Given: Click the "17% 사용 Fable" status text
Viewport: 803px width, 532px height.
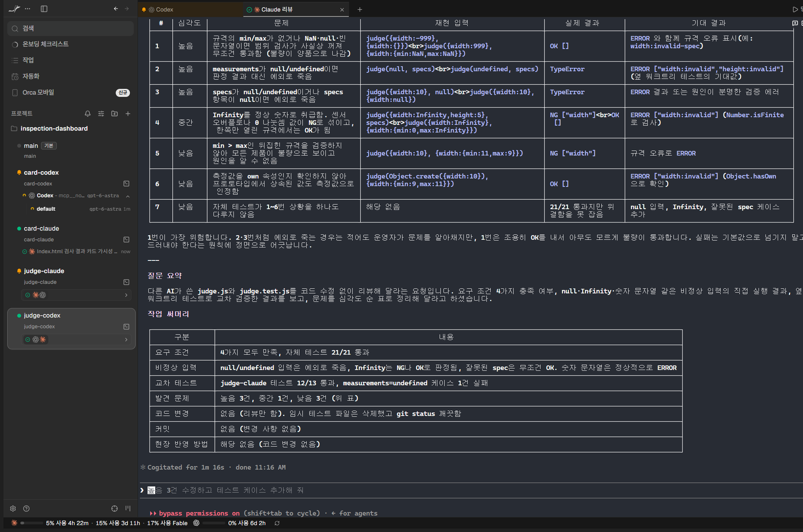Looking at the screenshot, I should 167,523.
